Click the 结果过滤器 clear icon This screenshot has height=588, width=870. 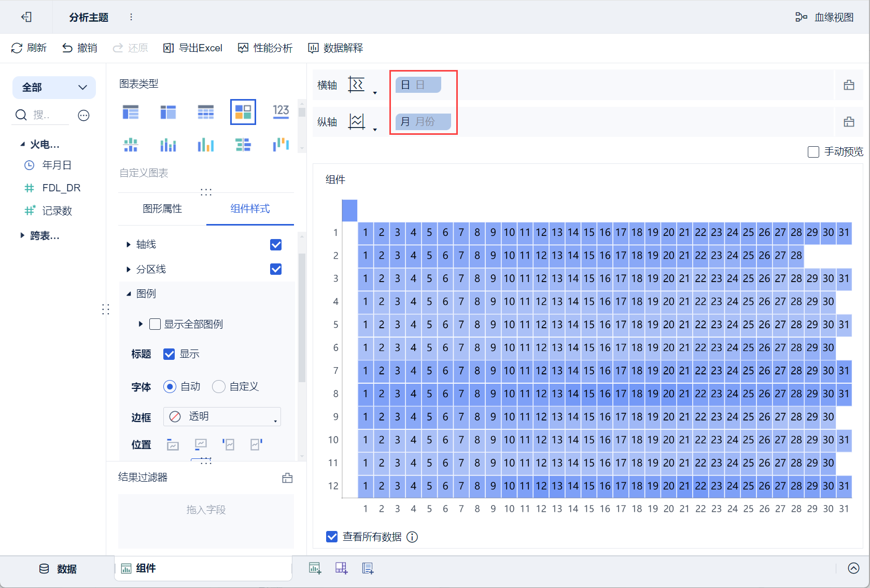click(287, 478)
